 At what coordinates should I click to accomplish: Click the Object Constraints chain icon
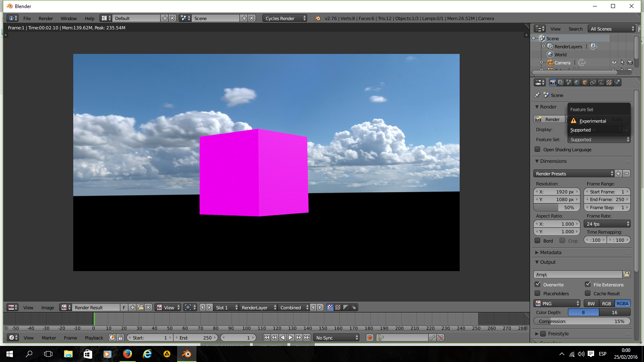pyautogui.click(x=593, y=82)
